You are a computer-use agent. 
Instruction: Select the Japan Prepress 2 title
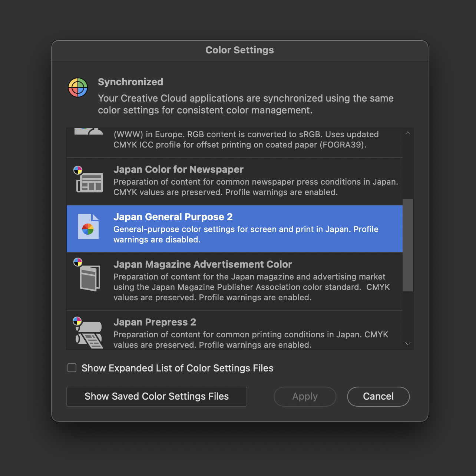tap(155, 322)
